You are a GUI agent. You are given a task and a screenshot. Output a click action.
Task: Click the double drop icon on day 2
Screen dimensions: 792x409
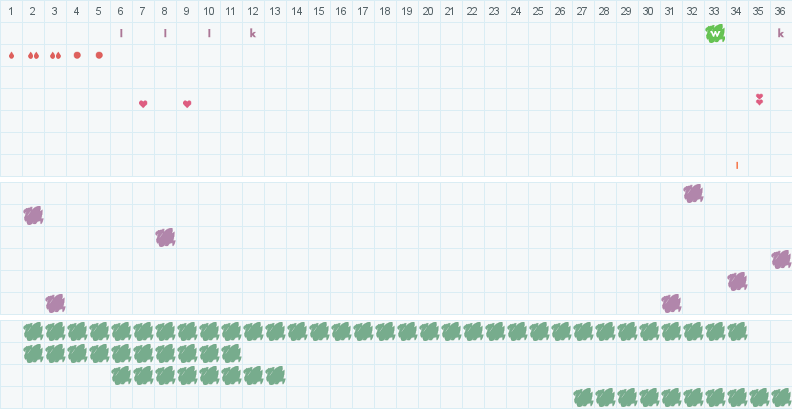click(x=33, y=56)
